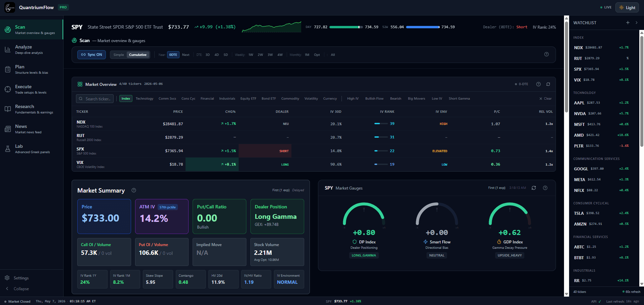
Task: Click the Market Overview grid icon
Action: click(x=80, y=84)
